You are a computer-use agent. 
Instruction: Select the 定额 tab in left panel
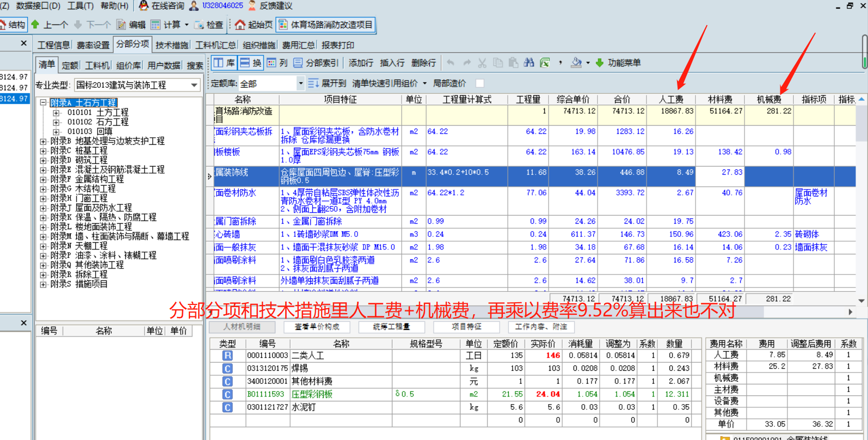[x=70, y=65]
